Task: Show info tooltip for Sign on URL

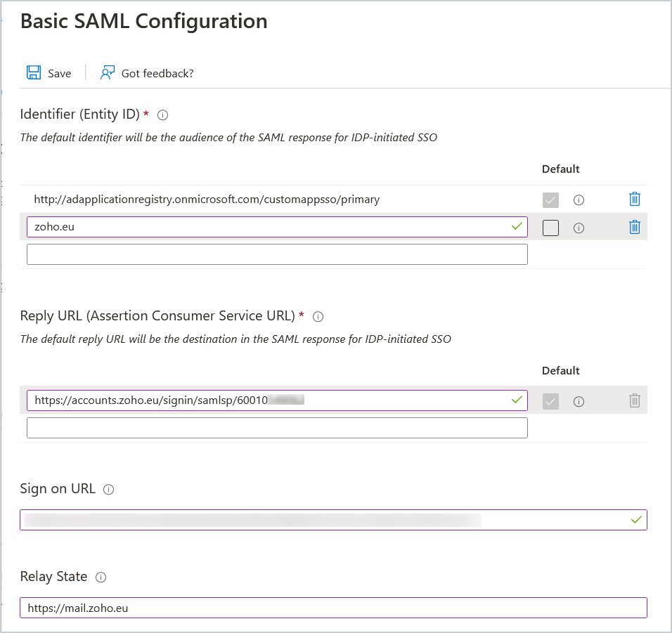Action: [x=109, y=490]
